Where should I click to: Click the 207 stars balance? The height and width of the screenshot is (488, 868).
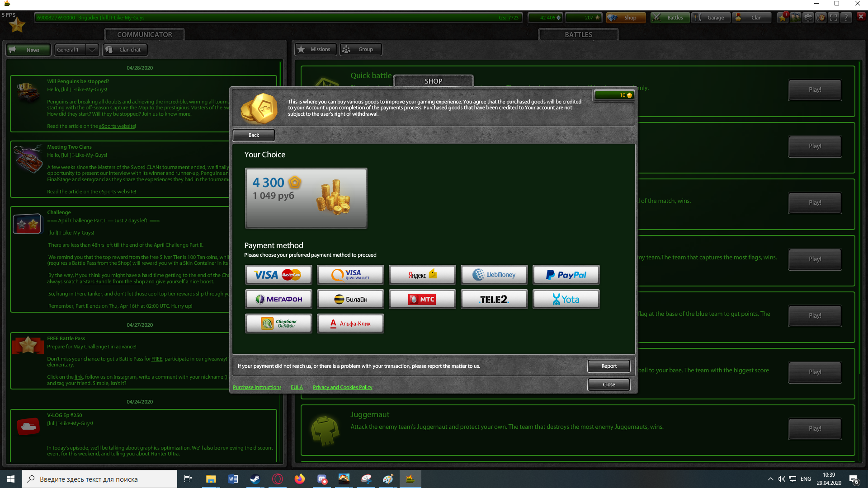(x=584, y=18)
